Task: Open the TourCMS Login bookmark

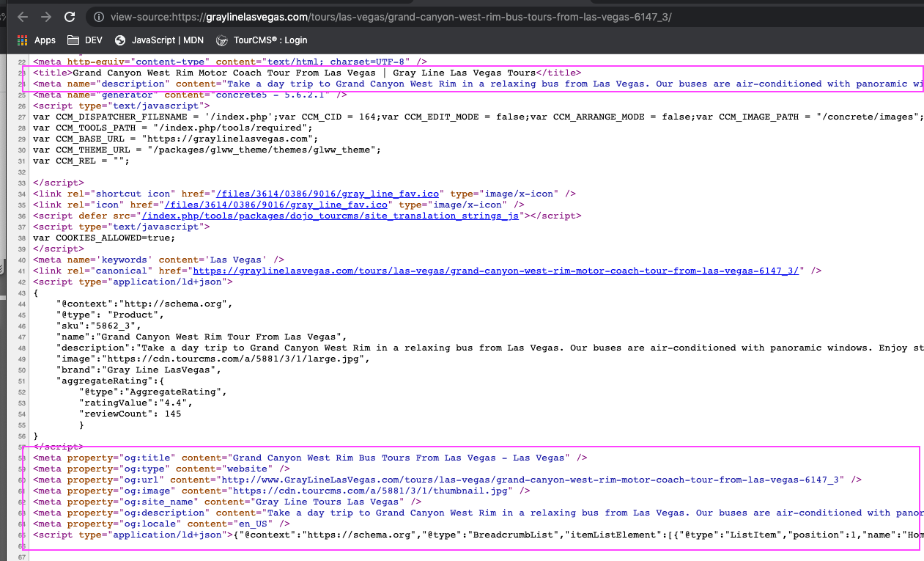Action: coord(262,40)
